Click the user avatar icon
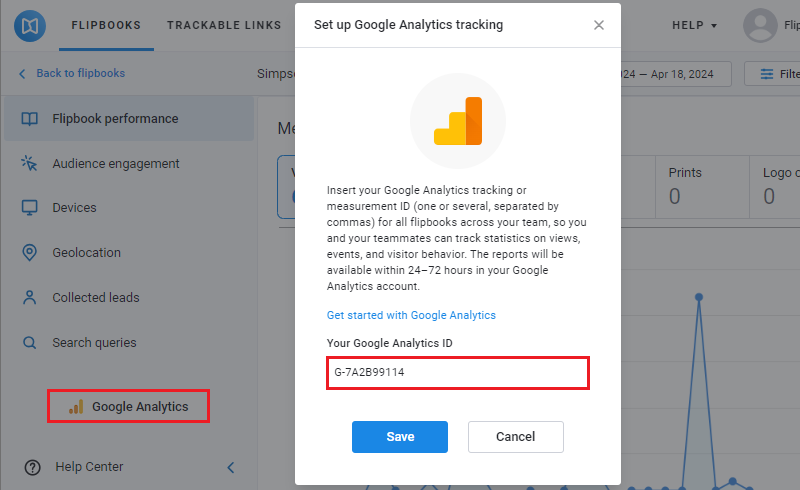The image size is (800, 490). tap(760, 26)
